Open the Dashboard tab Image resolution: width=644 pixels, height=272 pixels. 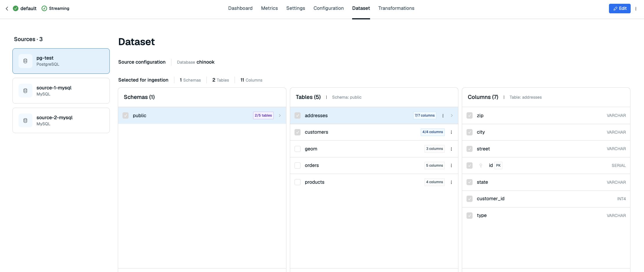pyautogui.click(x=240, y=8)
